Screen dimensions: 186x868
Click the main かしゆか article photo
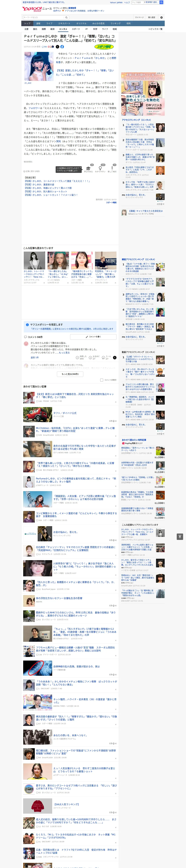pyautogui.click(x=39, y=66)
